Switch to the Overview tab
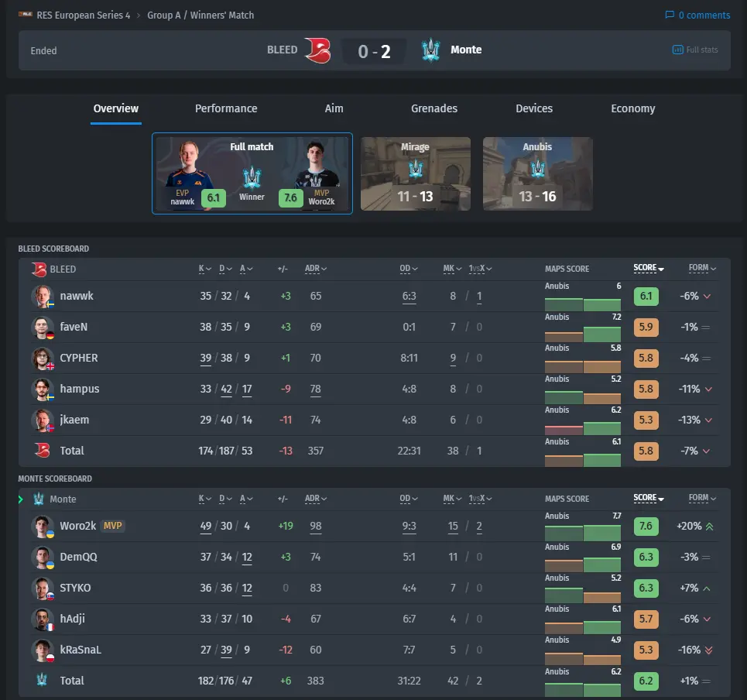This screenshot has height=700, width=747. pyautogui.click(x=116, y=108)
